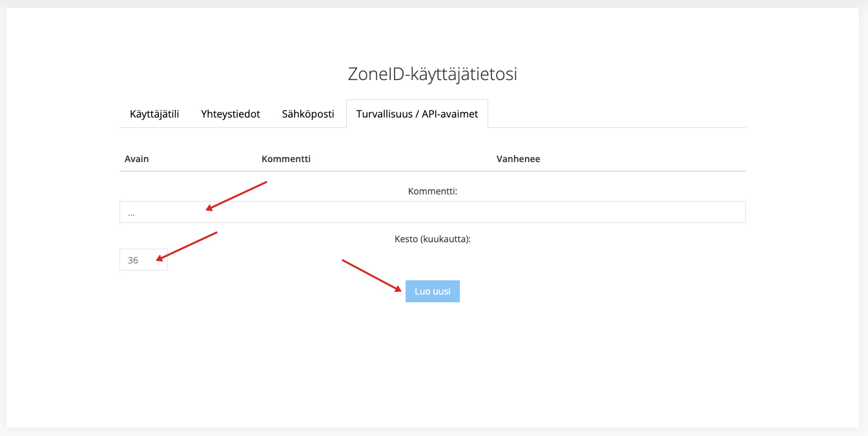Click the gray page margin above the card
868x436 pixels.
pyautogui.click(x=432, y=4)
